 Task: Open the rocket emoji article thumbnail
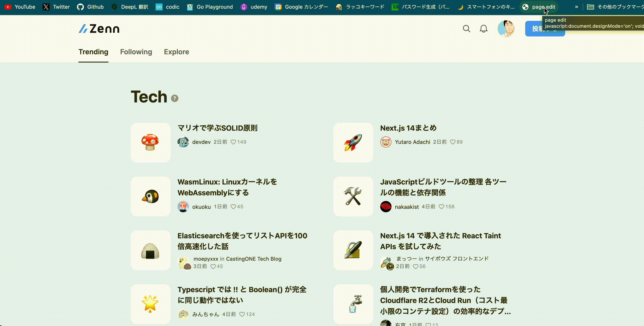tap(353, 142)
